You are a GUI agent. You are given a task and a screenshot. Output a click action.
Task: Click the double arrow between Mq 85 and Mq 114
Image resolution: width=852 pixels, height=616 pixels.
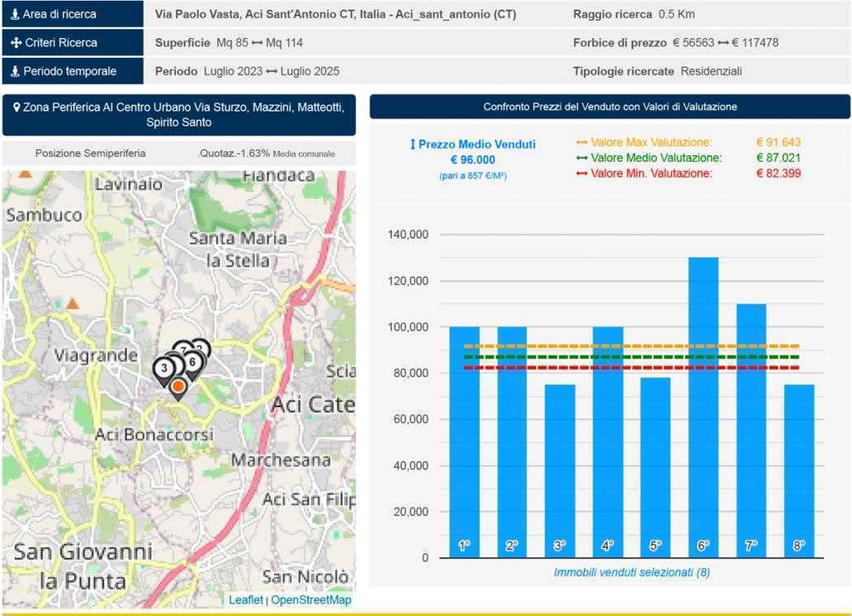[x=257, y=43]
